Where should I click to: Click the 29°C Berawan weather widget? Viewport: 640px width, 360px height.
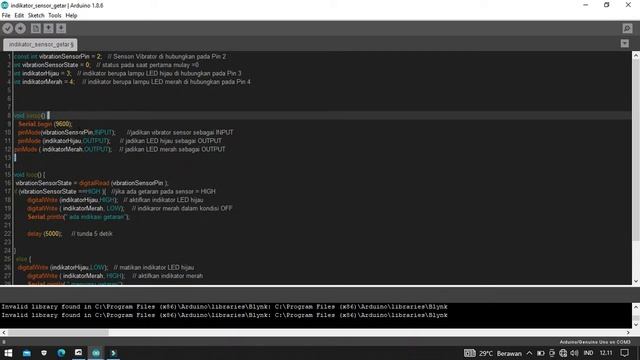coord(493,353)
